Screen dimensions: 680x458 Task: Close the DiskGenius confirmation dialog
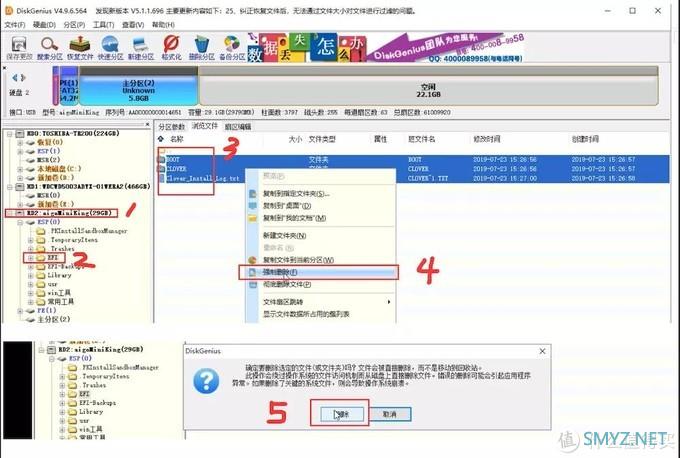click(x=542, y=351)
